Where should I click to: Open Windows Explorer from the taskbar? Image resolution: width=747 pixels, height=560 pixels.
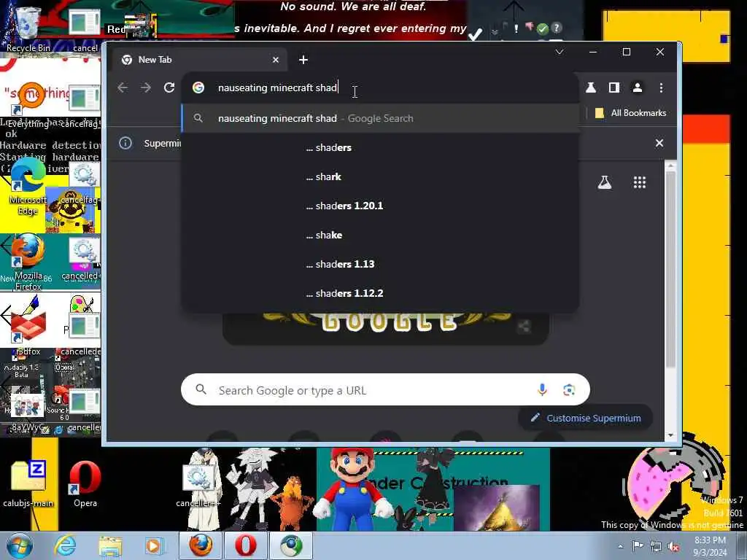(110, 545)
